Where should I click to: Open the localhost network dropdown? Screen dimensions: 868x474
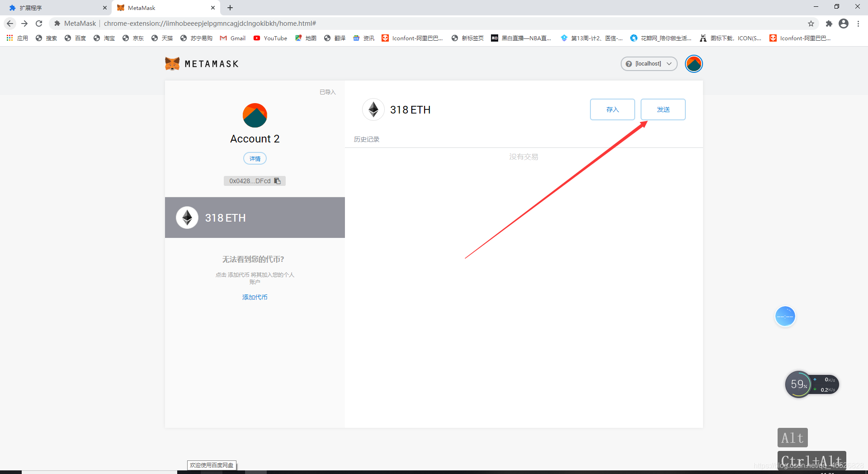click(649, 64)
